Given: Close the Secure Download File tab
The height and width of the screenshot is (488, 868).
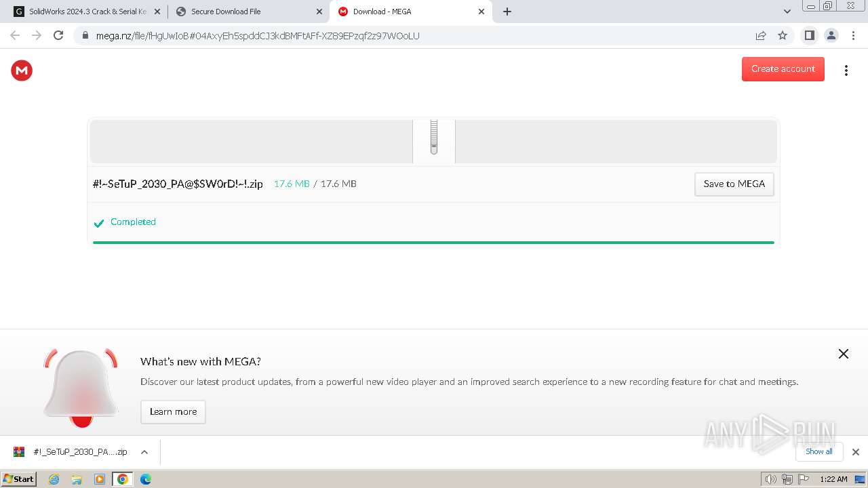Looking at the screenshot, I should (319, 12).
